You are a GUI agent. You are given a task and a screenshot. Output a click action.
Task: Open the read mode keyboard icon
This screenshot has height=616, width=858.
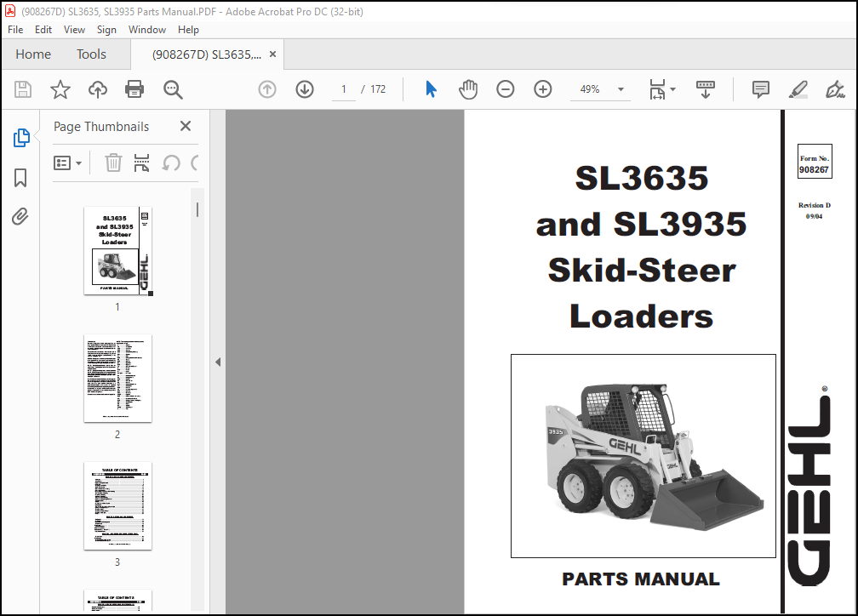pyautogui.click(x=706, y=89)
